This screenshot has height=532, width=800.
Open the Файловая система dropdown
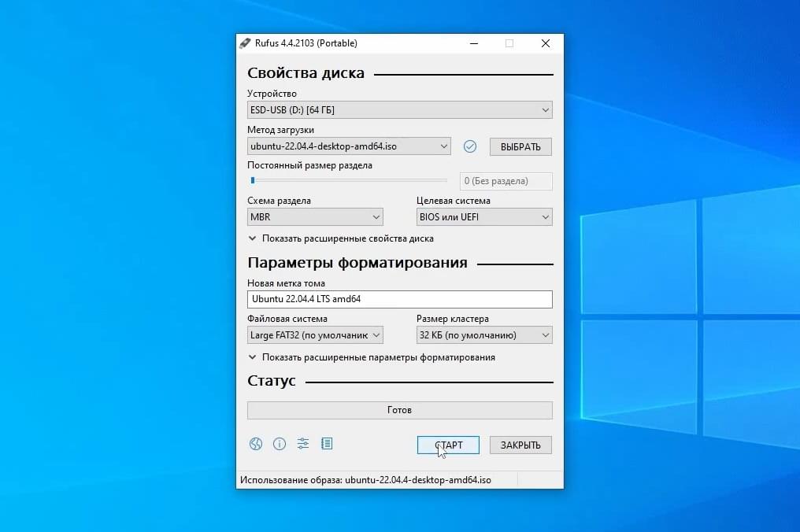point(315,335)
